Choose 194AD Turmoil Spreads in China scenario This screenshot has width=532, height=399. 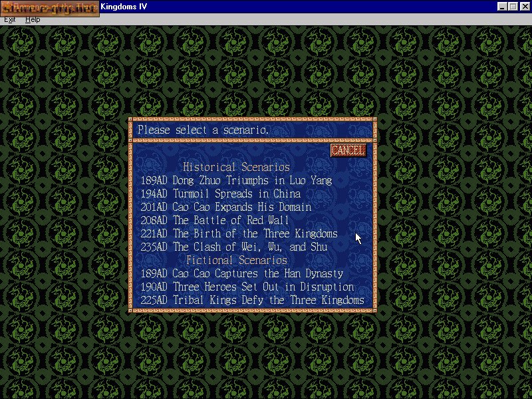pos(221,194)
